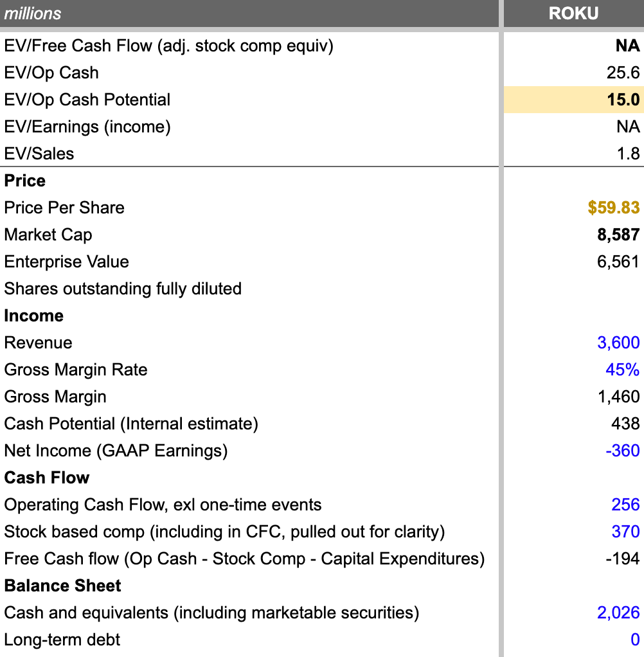This screenshot has width=644, height=657.
Task: Click the EV/Earnings (income) label
Action: coord(87,127)
